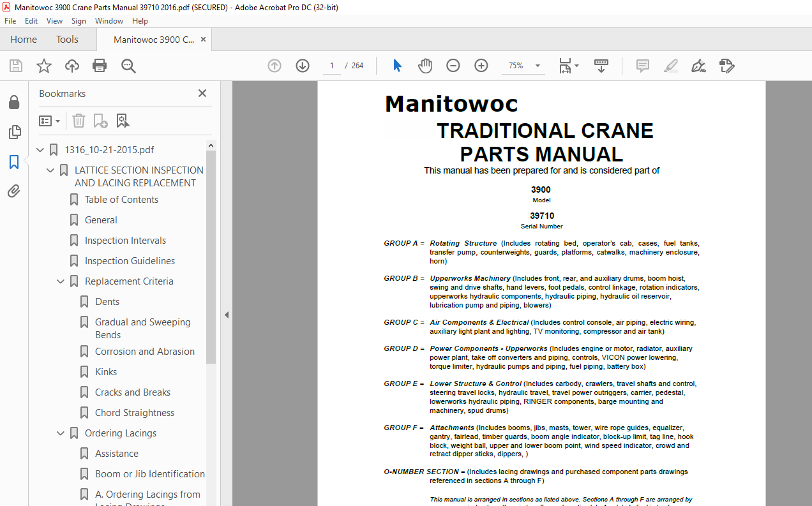Screen dimensions: 812x506
Task: Open the Inspection Intervals bookmark
Action: point(125,241)
